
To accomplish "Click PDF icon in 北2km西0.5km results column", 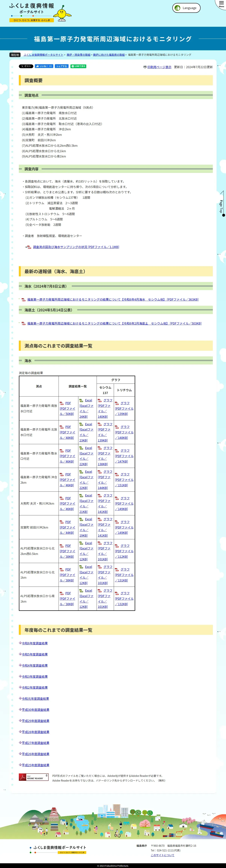I will tap(62, 546).
